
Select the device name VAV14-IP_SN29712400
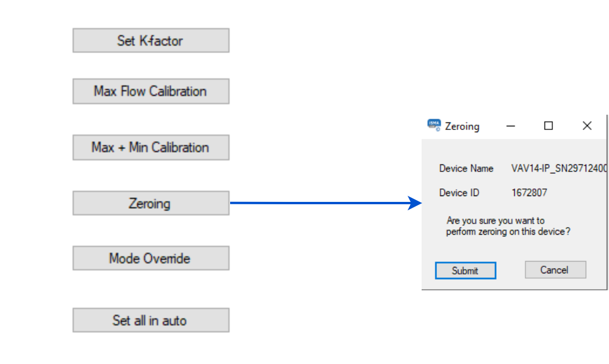coord(559,169)
